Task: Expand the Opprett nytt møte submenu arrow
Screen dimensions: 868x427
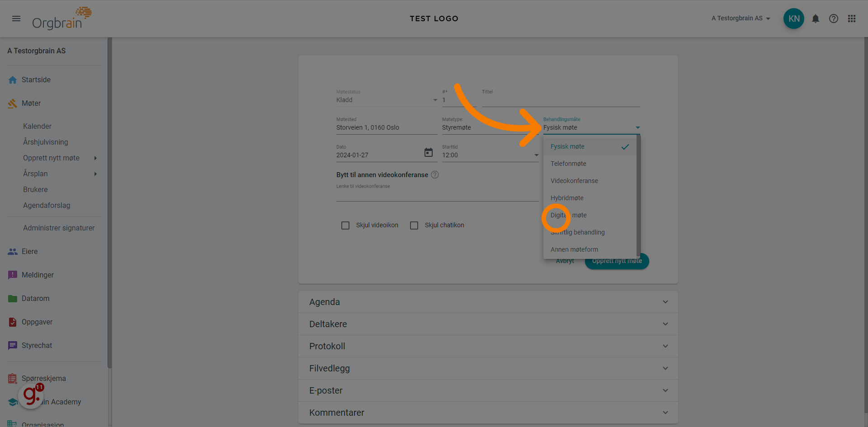Action: 95,158
